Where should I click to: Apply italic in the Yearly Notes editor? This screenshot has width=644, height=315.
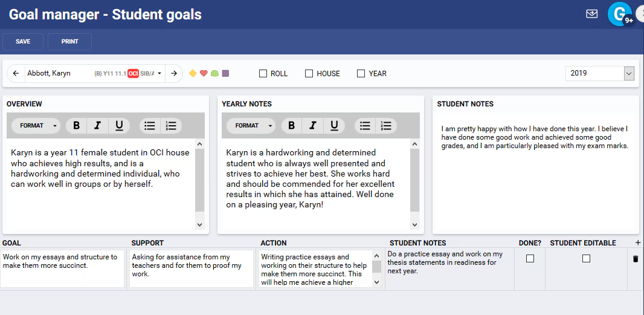pyautogui.click(x=313, y=126)
